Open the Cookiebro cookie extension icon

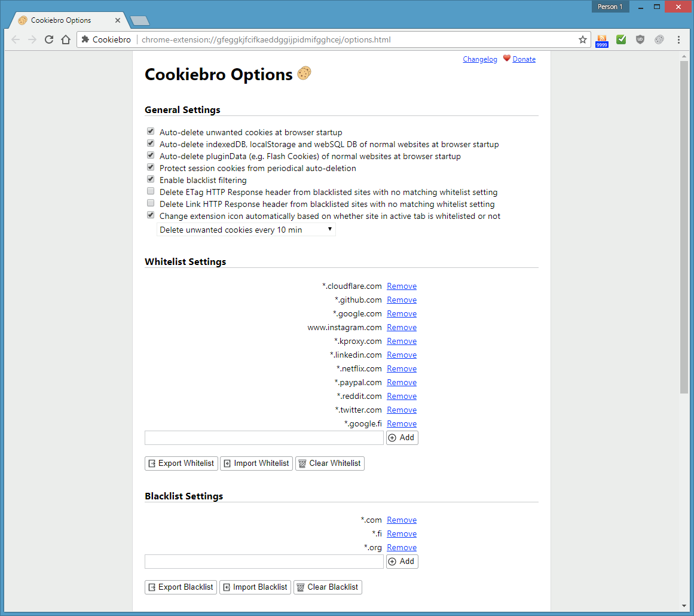point(659,39)
